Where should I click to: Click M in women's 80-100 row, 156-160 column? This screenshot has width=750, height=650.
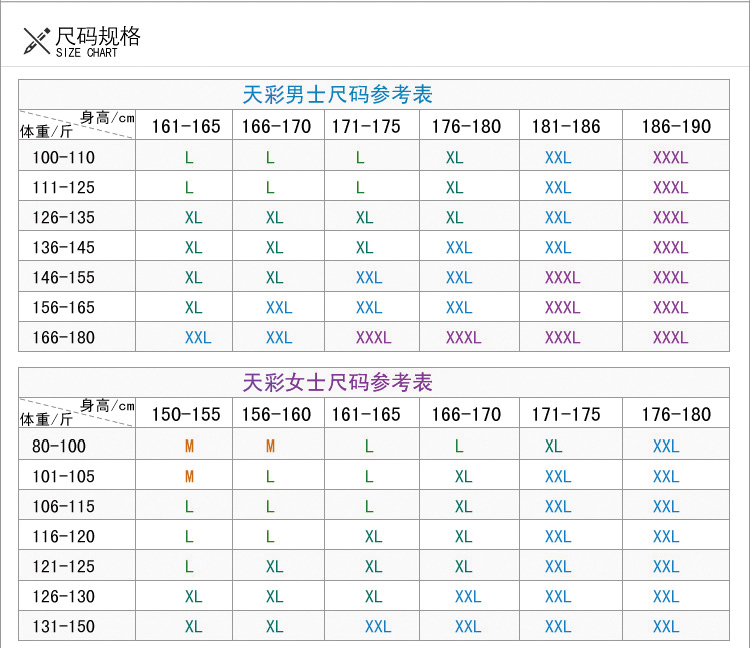[x=270, y=446]
